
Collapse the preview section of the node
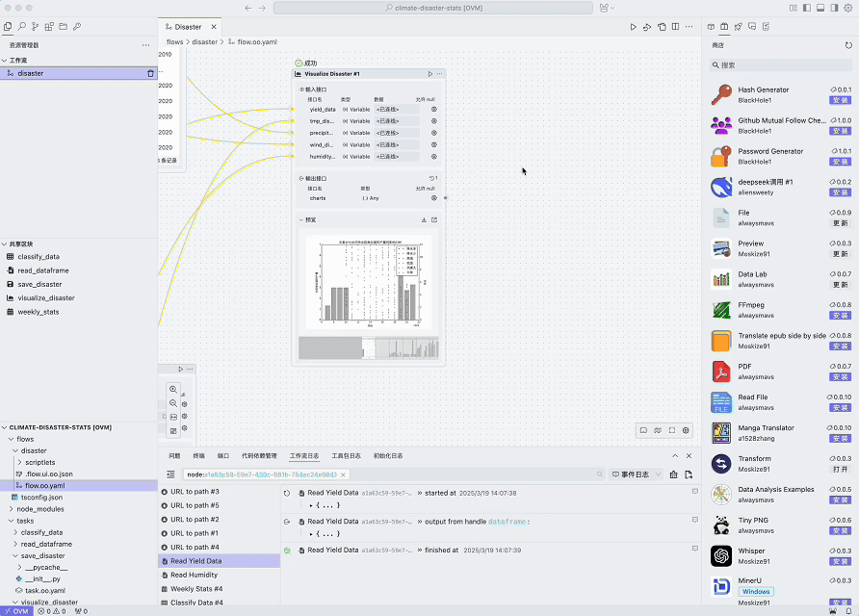[301, 220]
